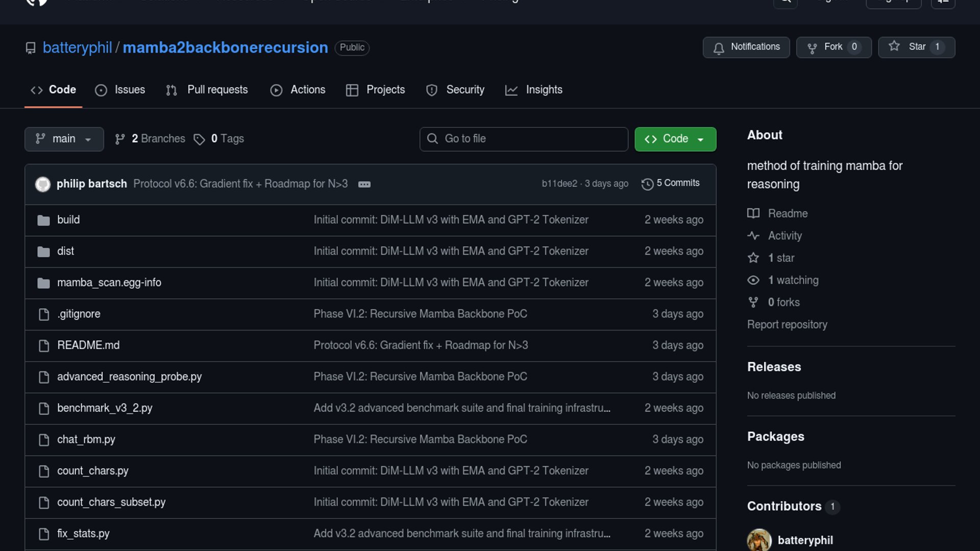980x551 pixels.
Task: Expand the green Code dropdown button
Action: click(675, 139)
